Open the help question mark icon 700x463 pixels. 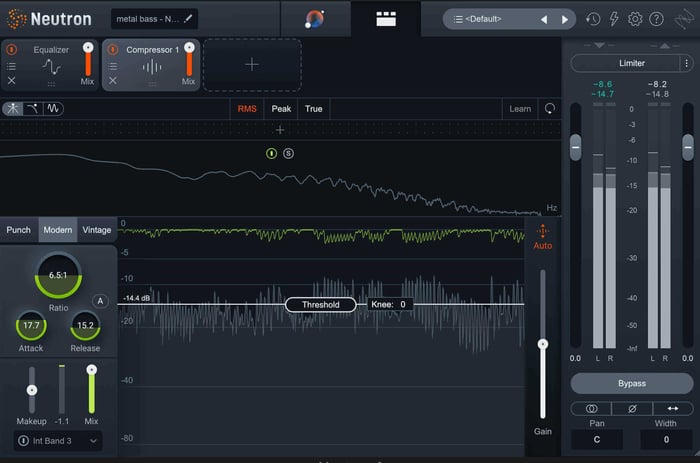pyautogui.click(x=656, y=19)
